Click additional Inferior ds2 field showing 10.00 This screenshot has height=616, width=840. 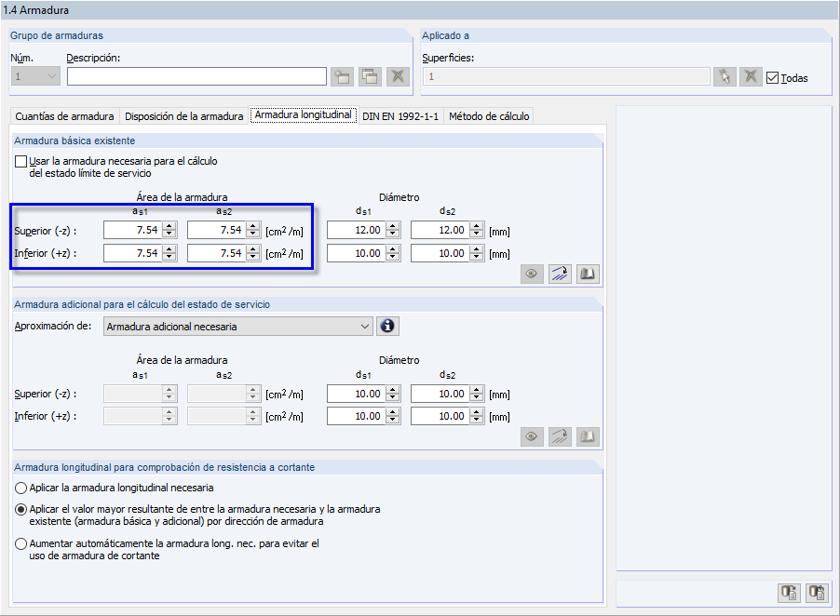coord(440,416)
